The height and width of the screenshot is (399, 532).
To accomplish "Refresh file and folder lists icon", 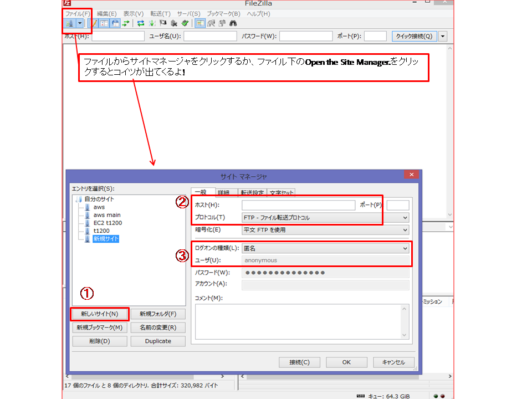I will [x=141, y=23].
